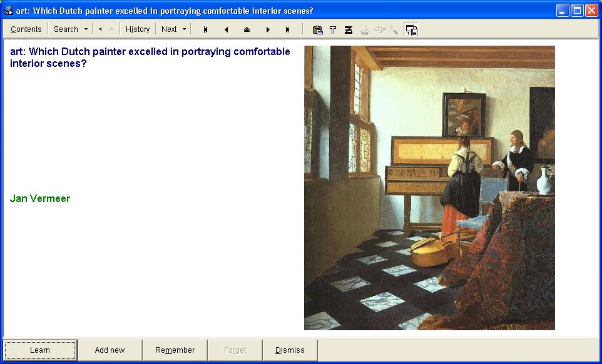Viewport: 602px width, 364px height.
Task: Click the clipboard paste icon
Action: (x=317, y=29)
